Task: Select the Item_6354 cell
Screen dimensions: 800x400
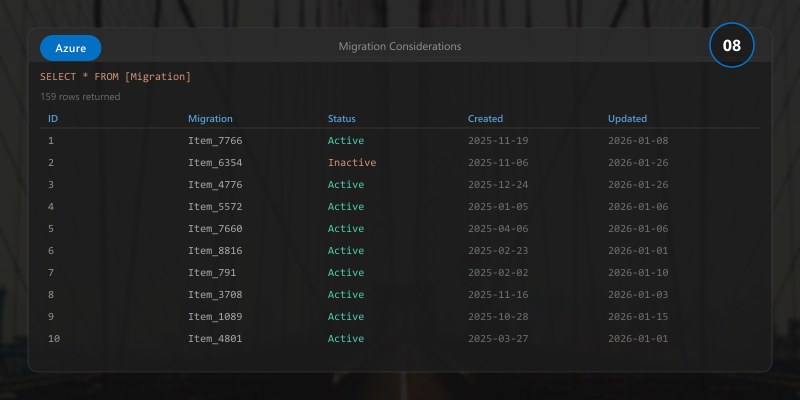Action: tap(215, 163)
